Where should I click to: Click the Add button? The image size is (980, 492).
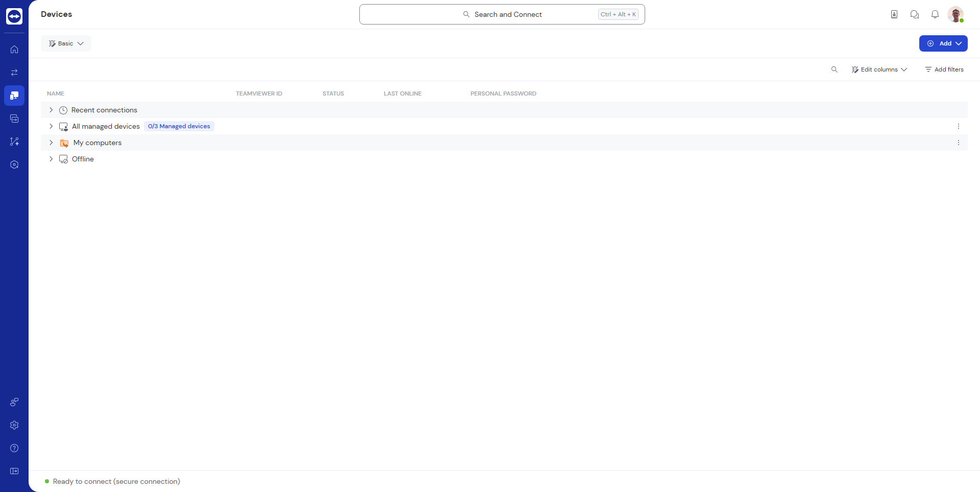click(x=943, y=43)
